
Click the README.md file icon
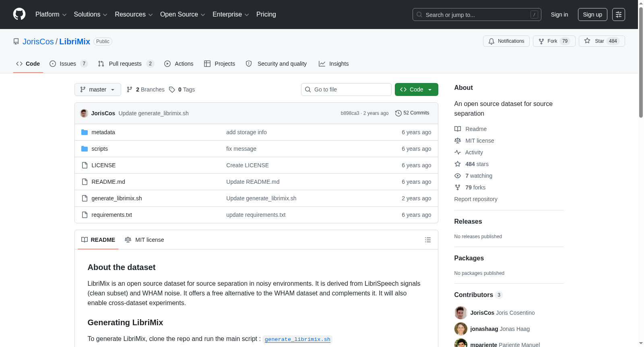85,182
